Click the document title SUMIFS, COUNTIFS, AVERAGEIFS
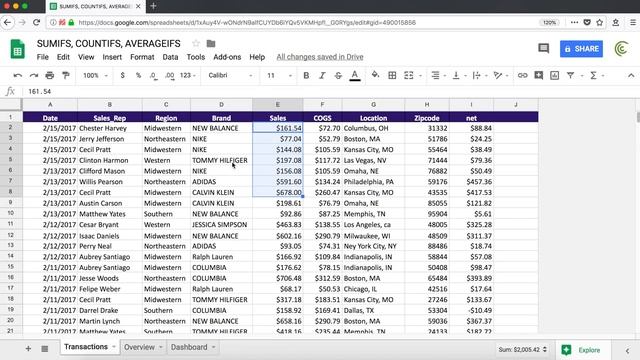This screenshot has width=640, height=360. coord(109,43)
